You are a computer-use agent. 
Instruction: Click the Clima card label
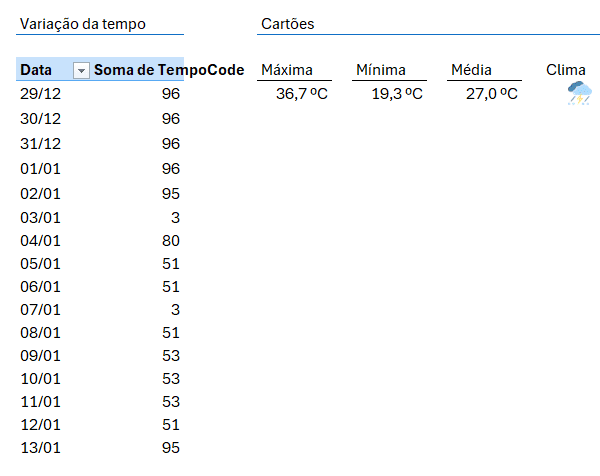(x=566, y=70)
